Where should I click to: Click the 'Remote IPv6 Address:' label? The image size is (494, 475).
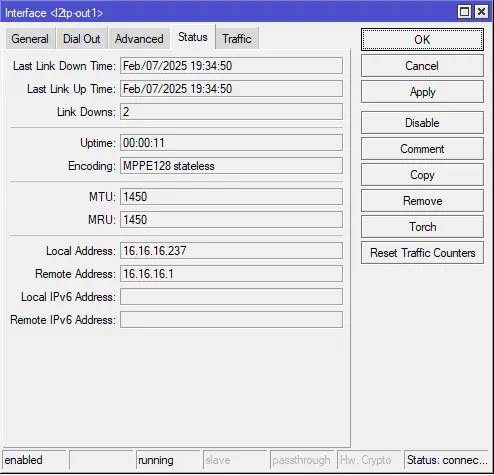coord(63,320)
